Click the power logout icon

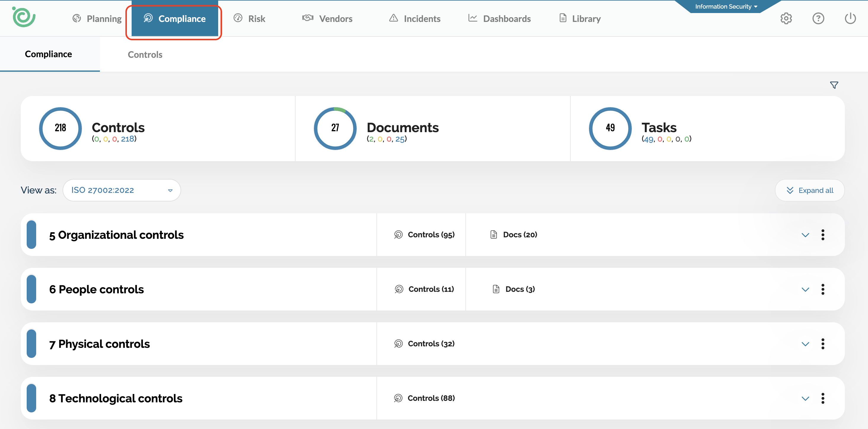coord(850,19)
